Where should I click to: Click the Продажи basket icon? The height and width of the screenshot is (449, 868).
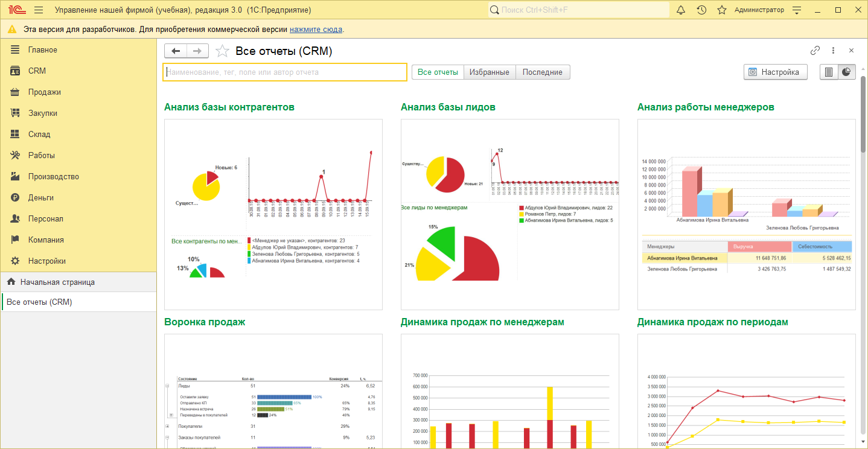point(16,92)
